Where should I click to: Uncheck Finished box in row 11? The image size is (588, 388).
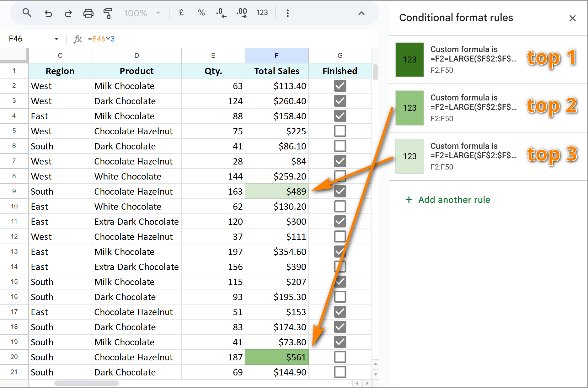340,221
